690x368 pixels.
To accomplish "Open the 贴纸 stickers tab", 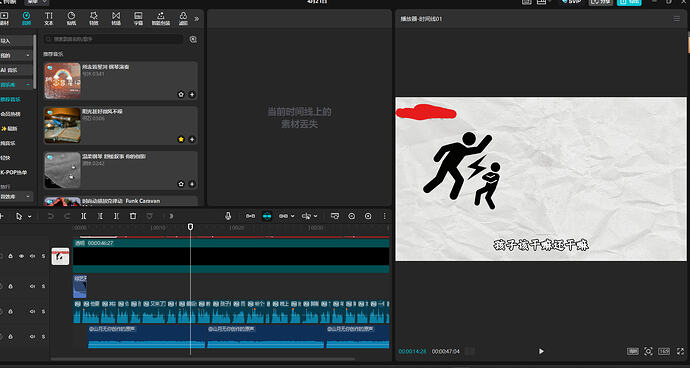I will [x=71, y=18].
